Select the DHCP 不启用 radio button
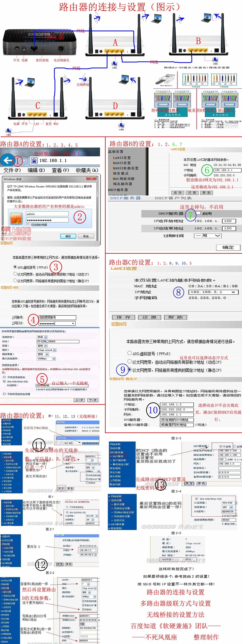 click(x=221, y=447)
